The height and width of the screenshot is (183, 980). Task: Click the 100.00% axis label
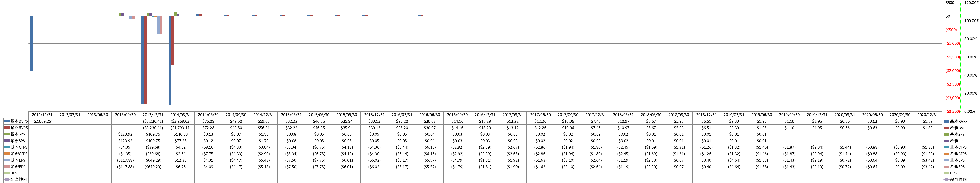pos(972,21)
